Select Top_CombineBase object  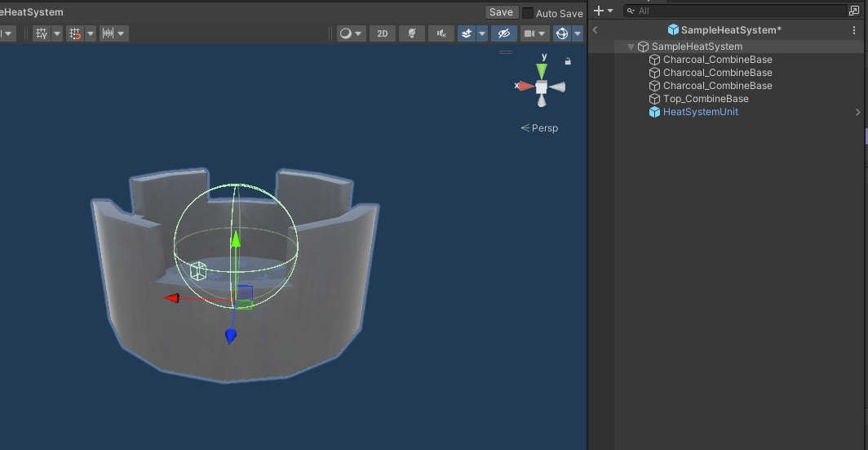[x=706, y=99]
